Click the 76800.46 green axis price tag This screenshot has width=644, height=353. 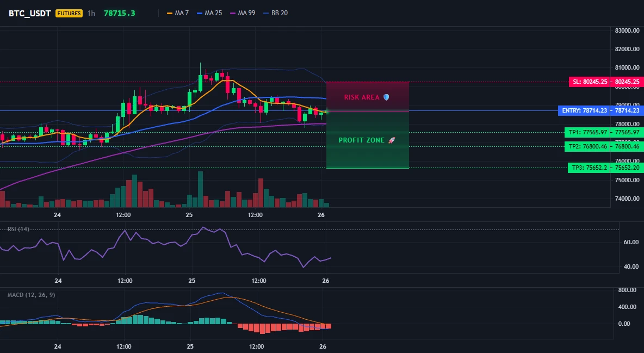(x=627, y=146)
